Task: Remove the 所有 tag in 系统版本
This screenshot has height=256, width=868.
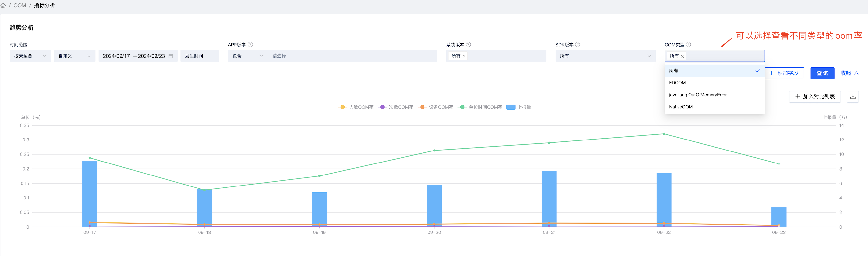Action: [x=464, y=56]
